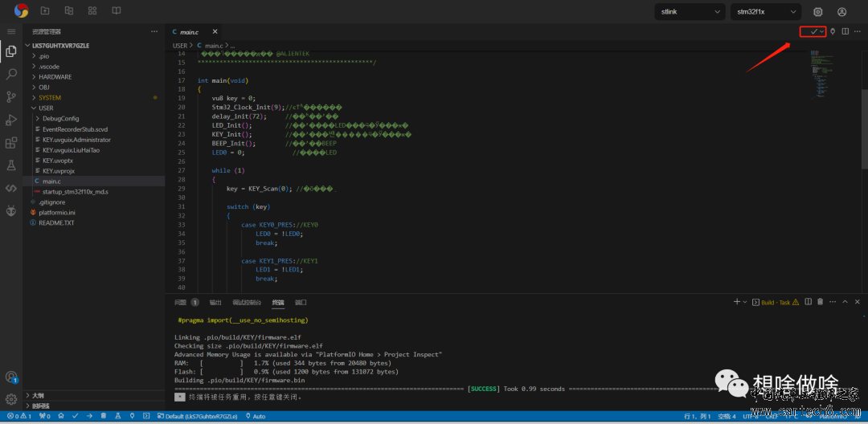The width and height of the screenshot is (868, 424).
Task: Open the accounts icon in the activity bar
Action: (x=11, y=377)
